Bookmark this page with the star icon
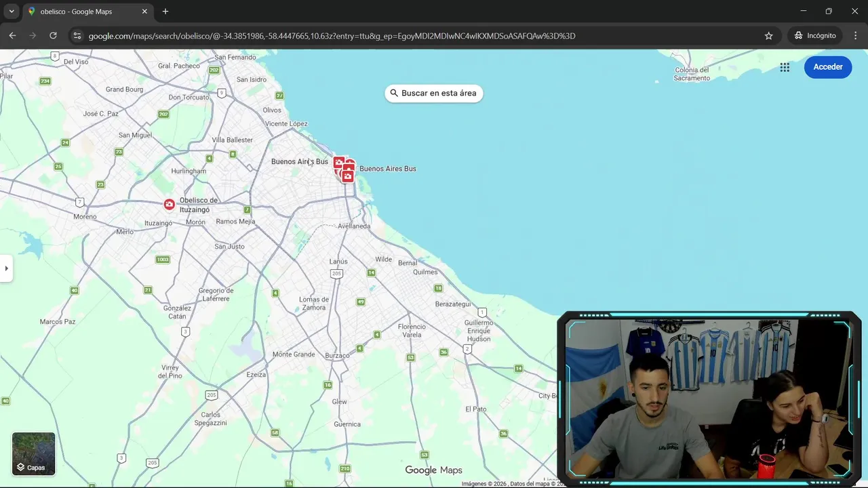 [768, 35]
